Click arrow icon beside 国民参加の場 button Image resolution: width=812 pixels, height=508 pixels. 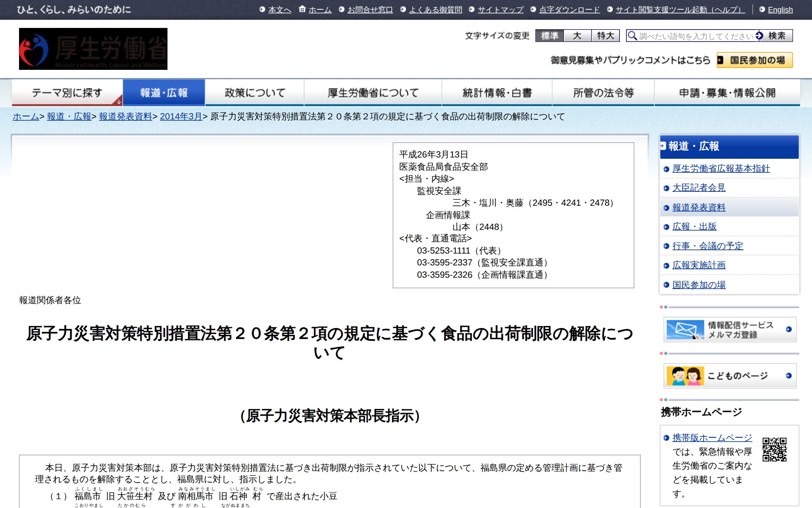point(720,60)
